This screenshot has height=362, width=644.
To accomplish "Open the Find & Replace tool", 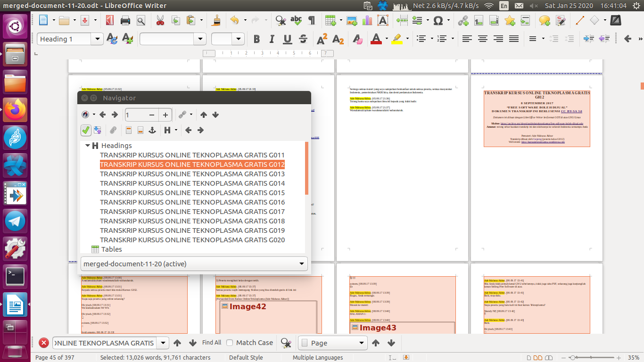I will coord(280,20).
